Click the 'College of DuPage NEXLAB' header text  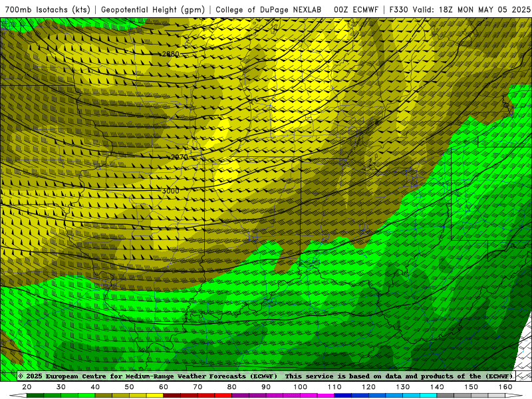coord(269,9)
